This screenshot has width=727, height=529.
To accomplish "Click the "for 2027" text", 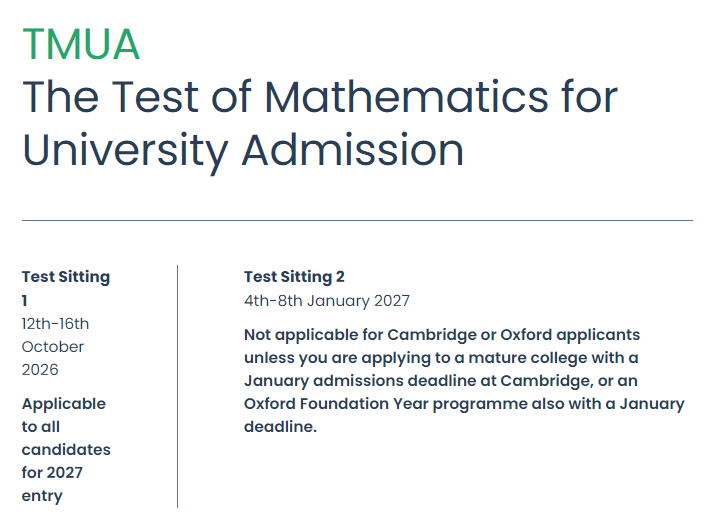I will pos(52,472).
